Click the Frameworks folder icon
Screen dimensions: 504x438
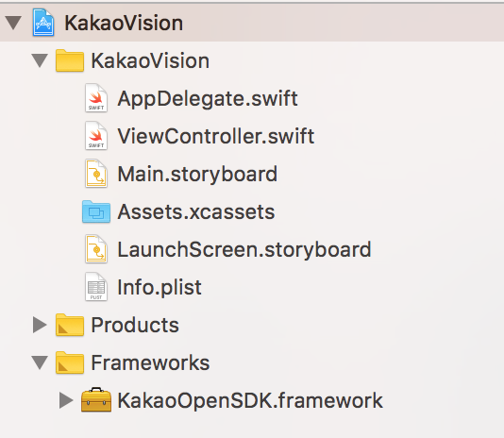pyautogui.click(x=70, y=362)
